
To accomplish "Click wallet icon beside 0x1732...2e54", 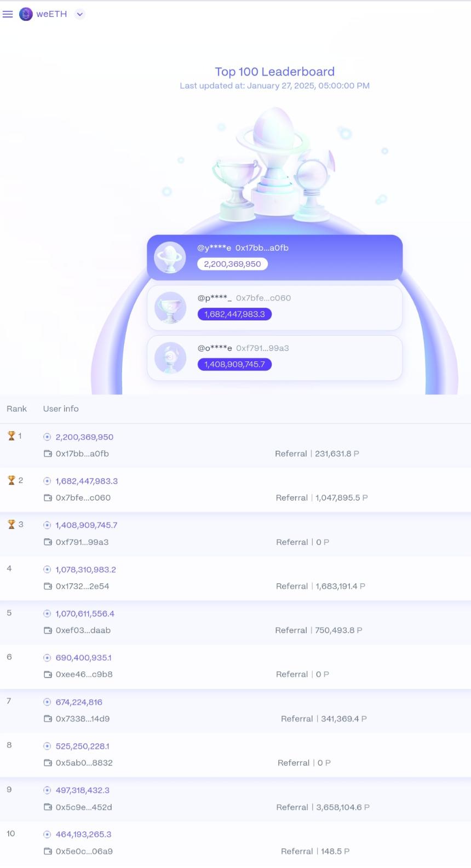I will [48, 586].
